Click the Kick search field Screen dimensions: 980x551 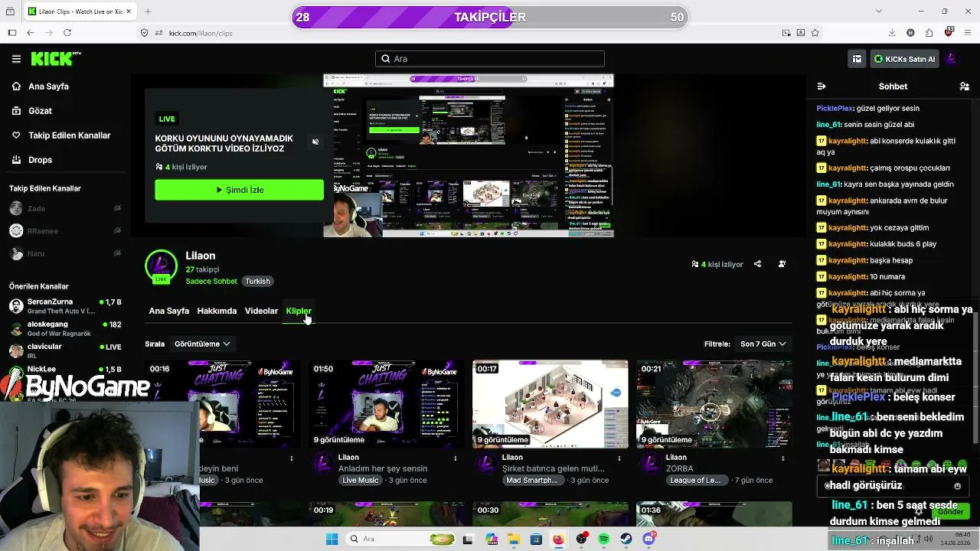coord(490,59)
